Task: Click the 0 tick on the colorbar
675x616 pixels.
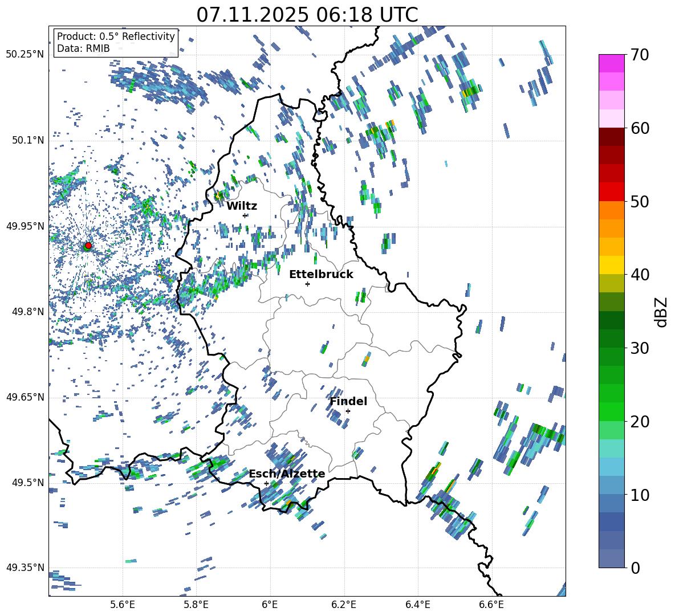Action: pyautogui.click(x=635, y=568)
